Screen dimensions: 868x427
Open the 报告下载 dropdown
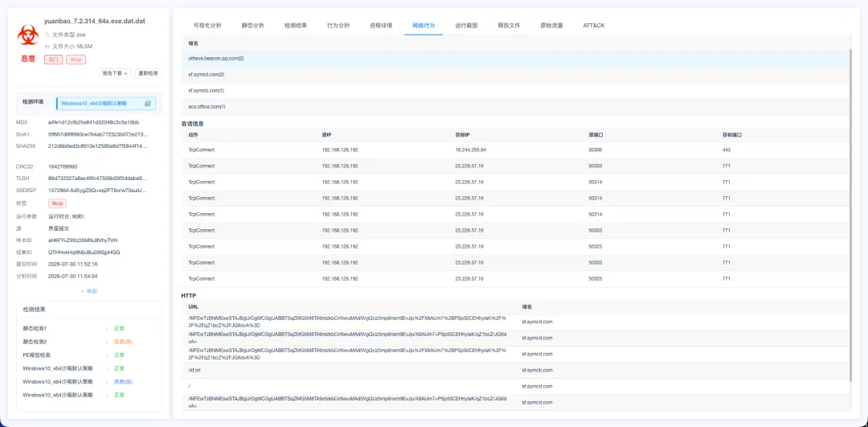pos(115,73)
